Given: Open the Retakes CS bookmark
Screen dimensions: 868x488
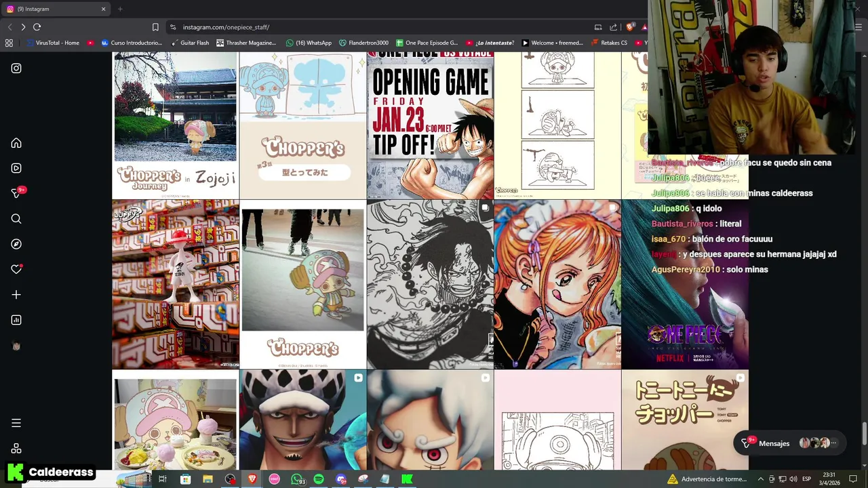Looking at the screenshot, I should point(609,43).
